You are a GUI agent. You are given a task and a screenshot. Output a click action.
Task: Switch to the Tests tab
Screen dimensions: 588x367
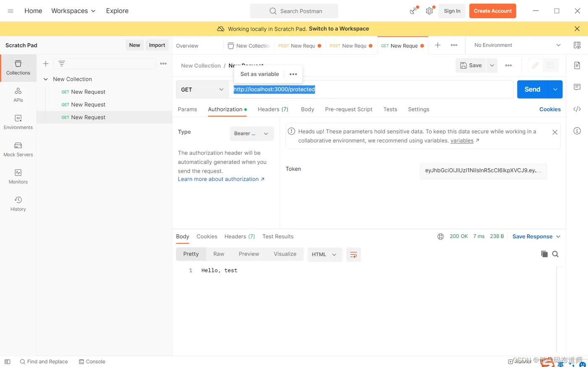[x=390, y=109]
